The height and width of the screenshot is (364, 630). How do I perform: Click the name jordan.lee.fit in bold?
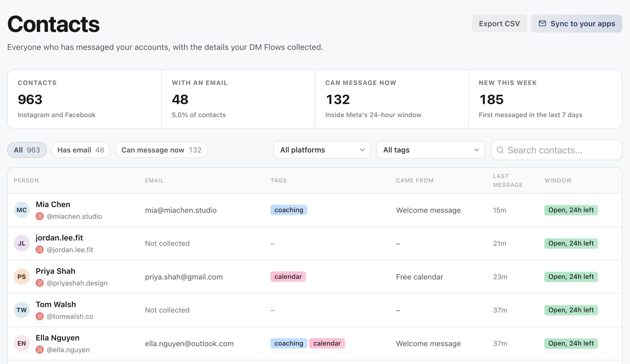point(59,238)
